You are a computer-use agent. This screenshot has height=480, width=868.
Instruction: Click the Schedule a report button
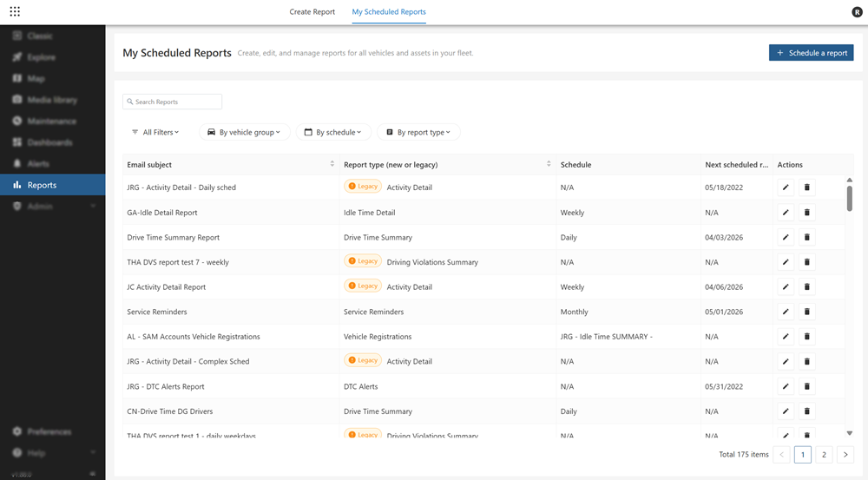[811, 53]
